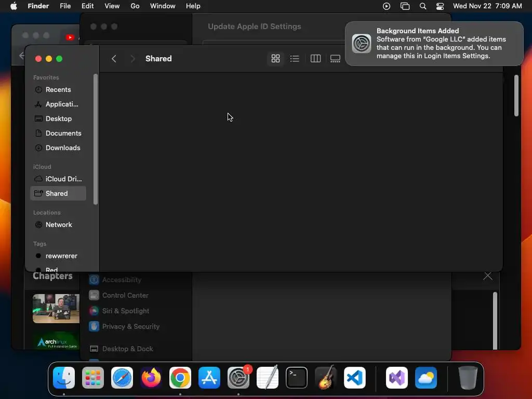532x399 pixels.
Task: Go back in Finder navigation
Action: (114, 59)
